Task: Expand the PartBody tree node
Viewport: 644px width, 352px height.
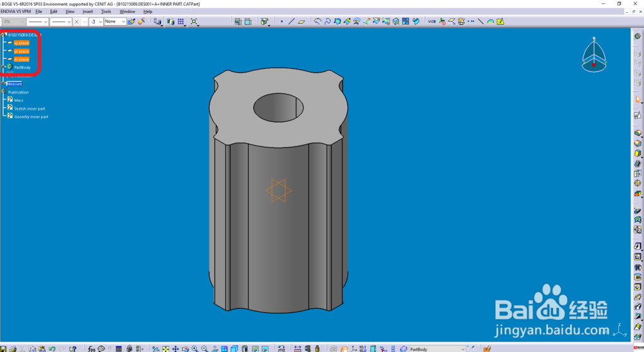Action: 4,67
